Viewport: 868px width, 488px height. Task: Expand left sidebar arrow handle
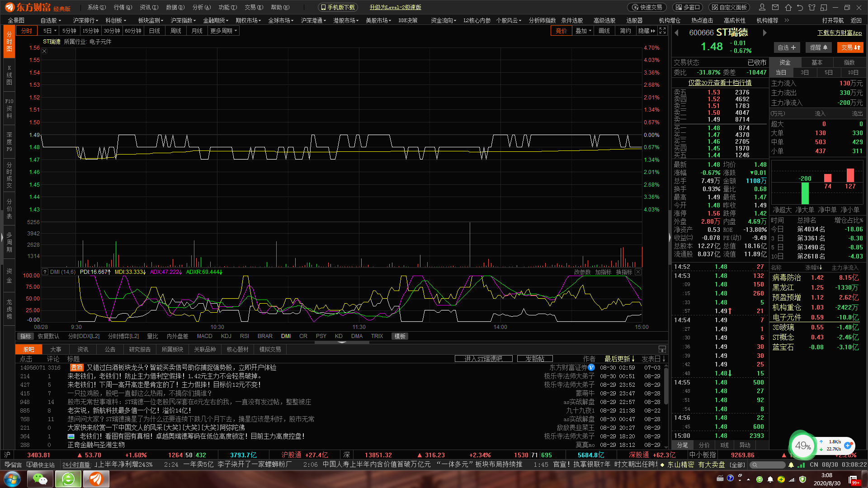point(2,236)
